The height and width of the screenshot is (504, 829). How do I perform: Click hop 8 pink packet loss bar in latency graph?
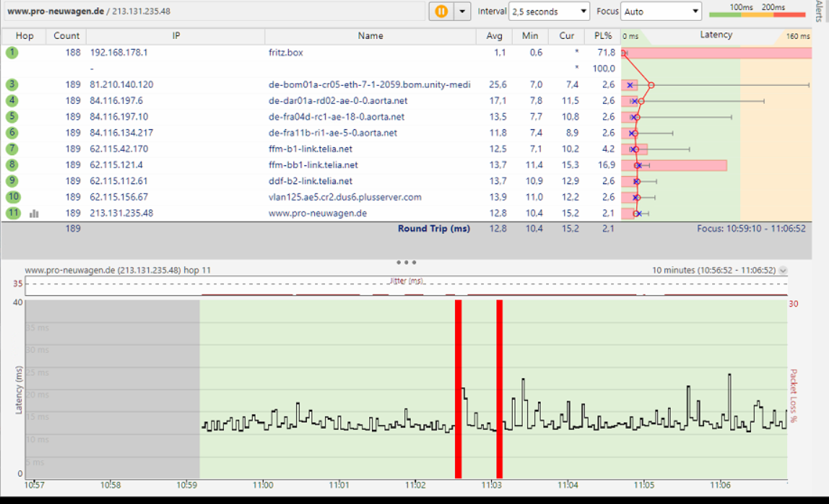pyautogui.click(x=674, y=165)
